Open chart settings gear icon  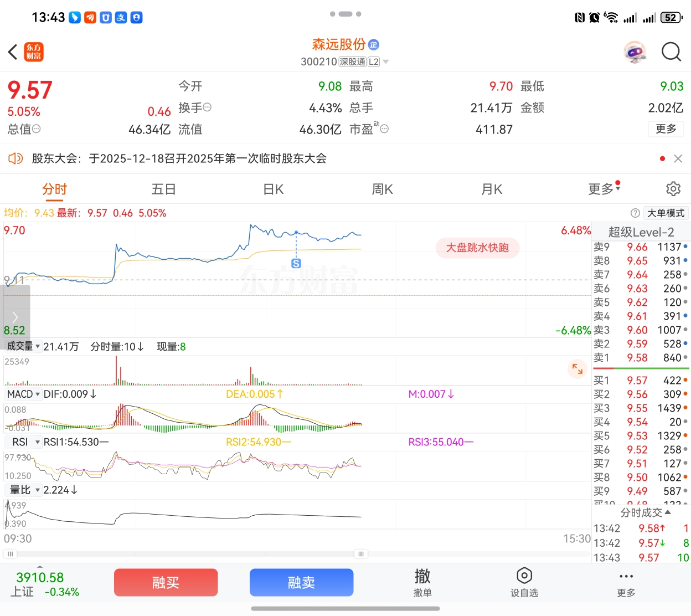click(x=673, y=189)
